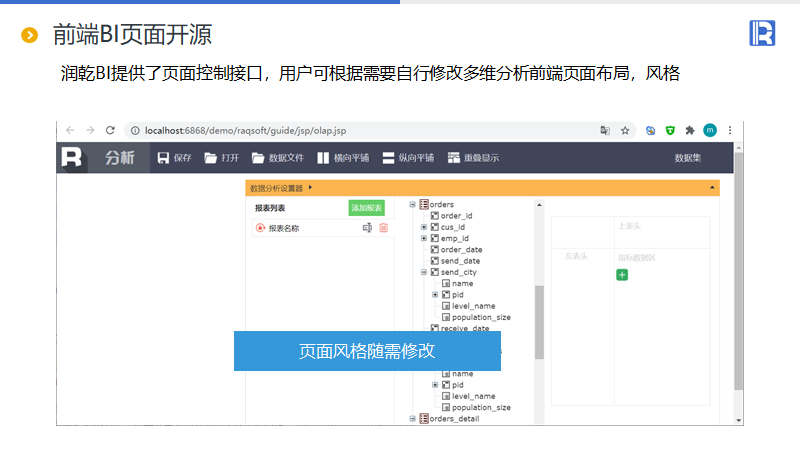Click the browser forward arrow
This screenshot has height=450, width=800.
click(90, 131)
